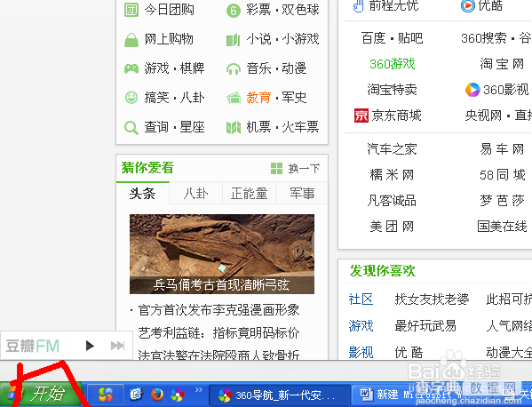532x407 pixels.
Task: Click the 最好玩武易 link
Action: [x=425, y=325]
